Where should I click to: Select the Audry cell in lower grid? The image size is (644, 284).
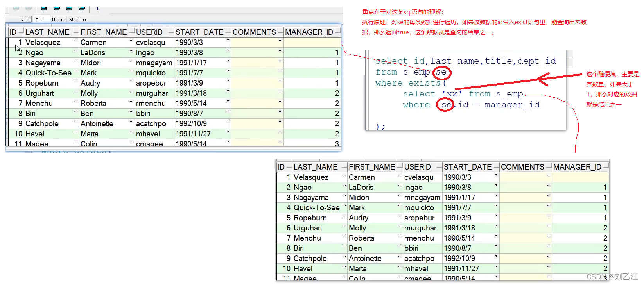375,218
